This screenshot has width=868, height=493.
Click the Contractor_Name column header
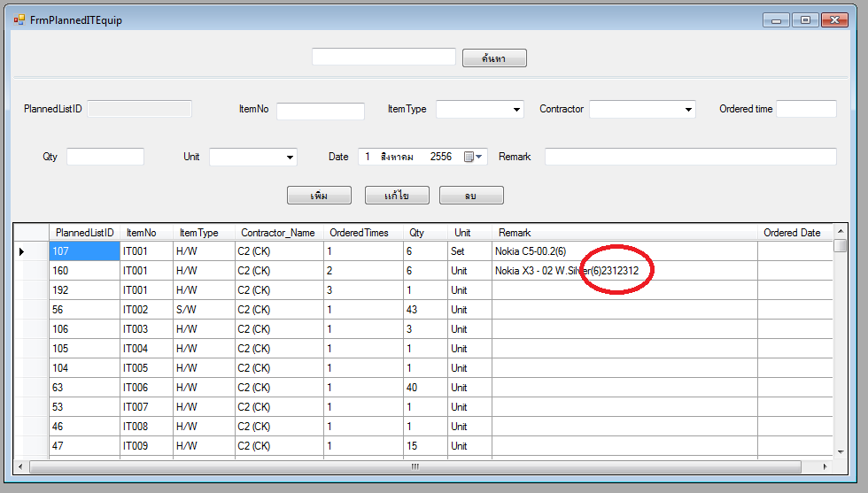coord(278,233)
